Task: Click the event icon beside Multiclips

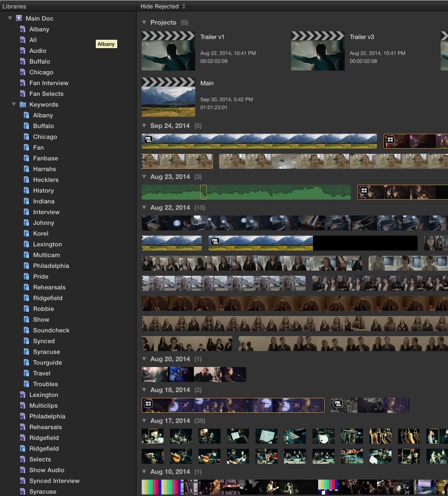Action: tap(23, 405)
